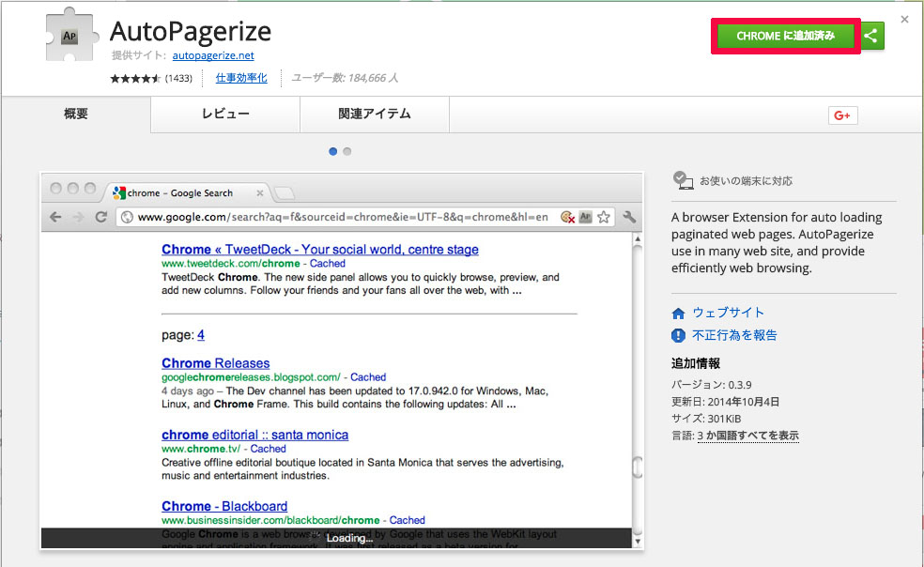The image size is (924, 567).
Task: Open the Chrome Releases search result
Action: [216, 363]
